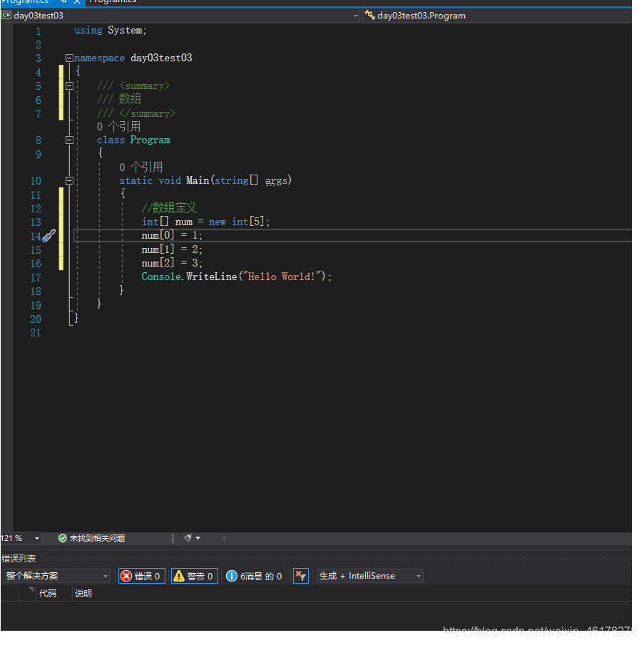Collapse the class Program block
Screen dimensions: 644x645
[x=70, y=141]
